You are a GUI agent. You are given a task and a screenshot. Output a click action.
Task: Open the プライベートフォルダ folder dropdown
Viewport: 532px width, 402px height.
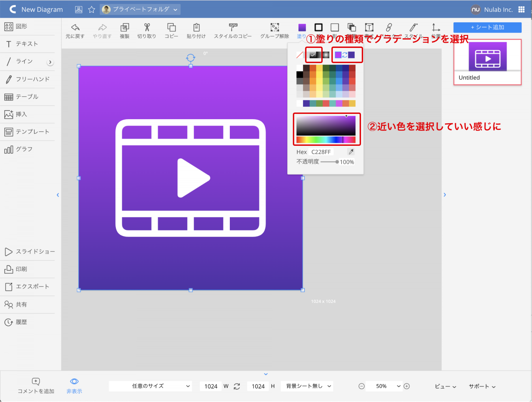coord(140,10)
